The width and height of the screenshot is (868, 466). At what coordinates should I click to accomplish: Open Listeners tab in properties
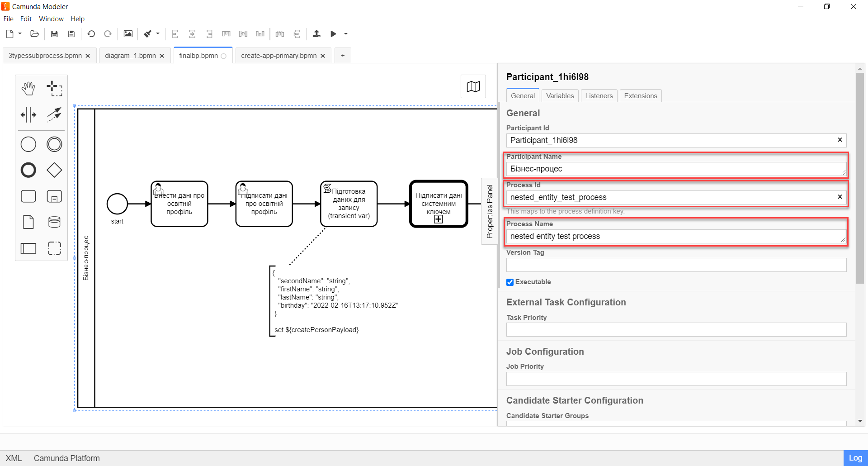[x=599, y=96]
